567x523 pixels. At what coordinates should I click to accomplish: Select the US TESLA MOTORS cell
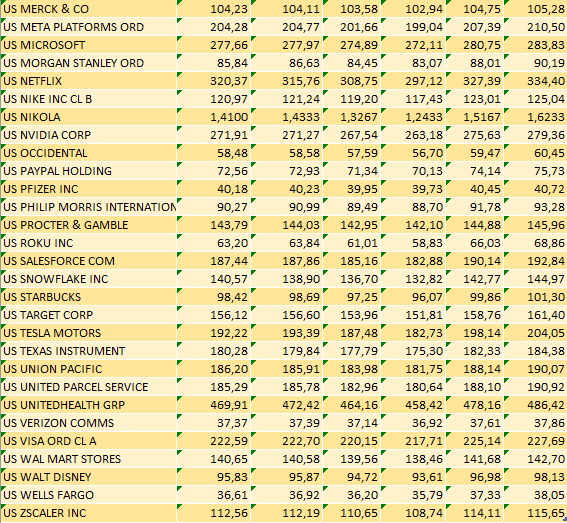pyautogui.click(x=89, y=333)
